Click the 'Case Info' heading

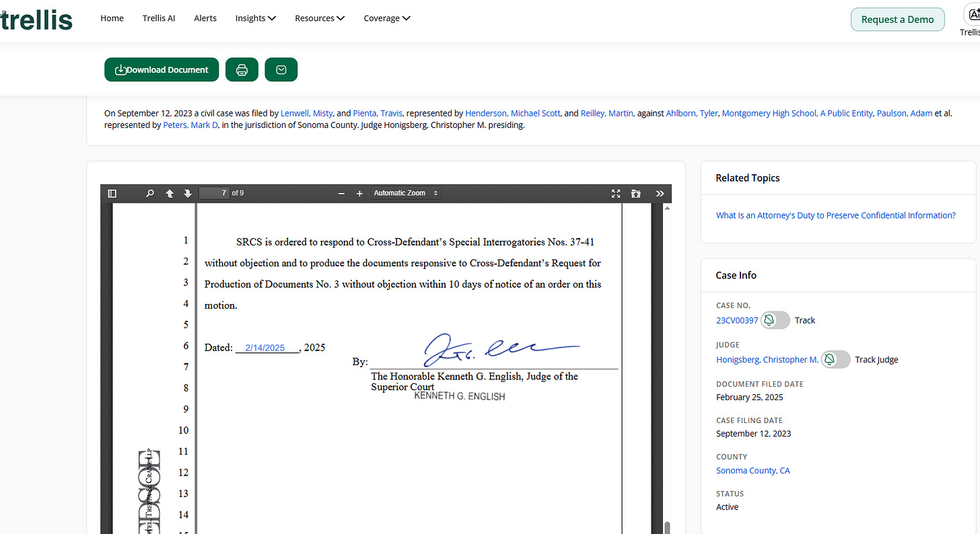pyautogui.click(x=736, y=275)
